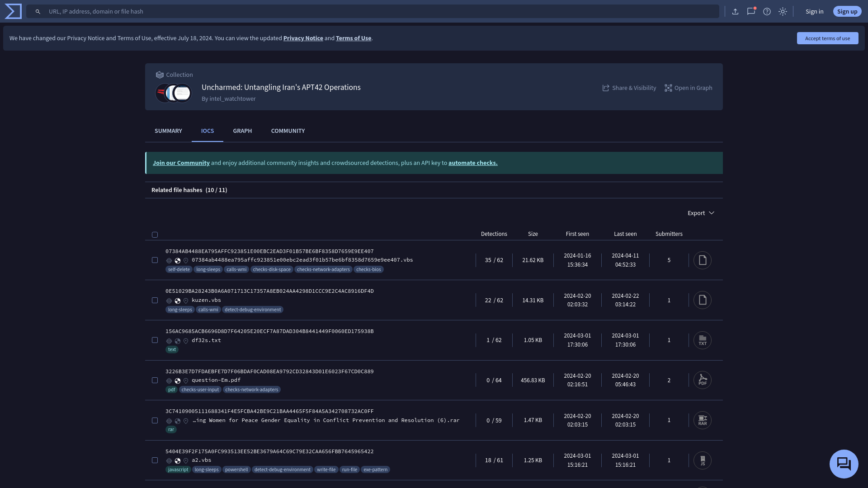Click author name intel_watchtower

point(232,99)
